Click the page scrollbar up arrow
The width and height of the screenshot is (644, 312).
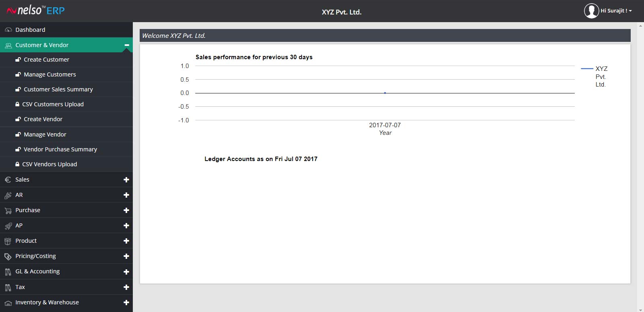tap(640, 25)
